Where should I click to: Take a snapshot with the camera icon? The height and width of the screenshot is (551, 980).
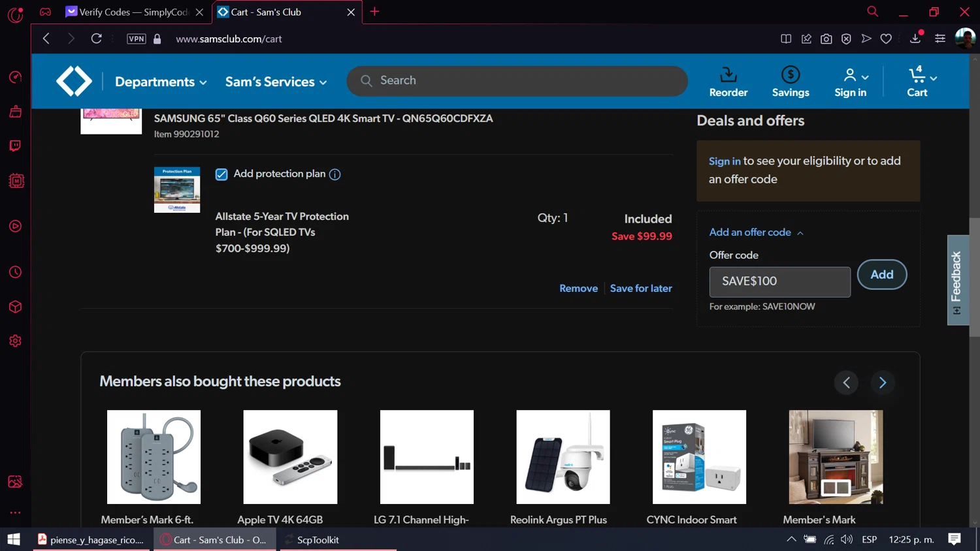(x=826, y=39)
